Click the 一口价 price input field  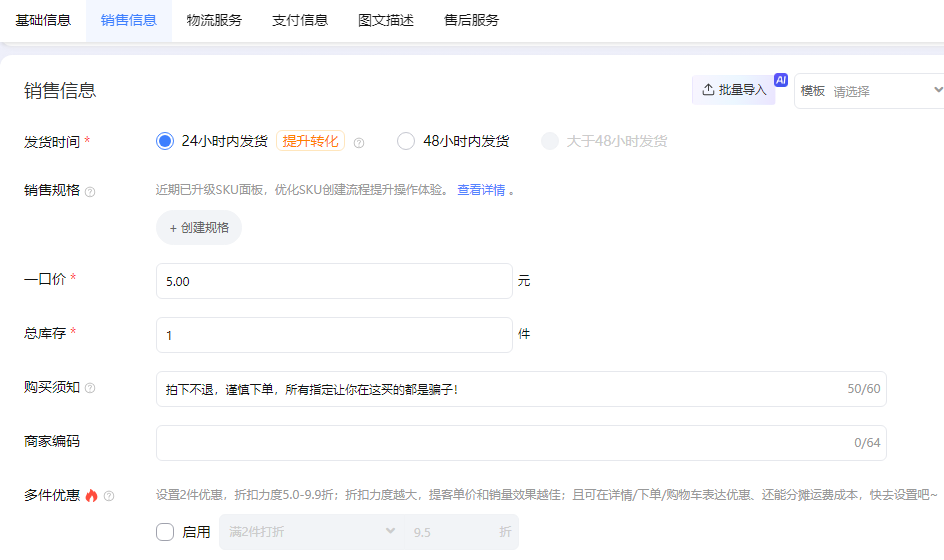tap(334, 281)
